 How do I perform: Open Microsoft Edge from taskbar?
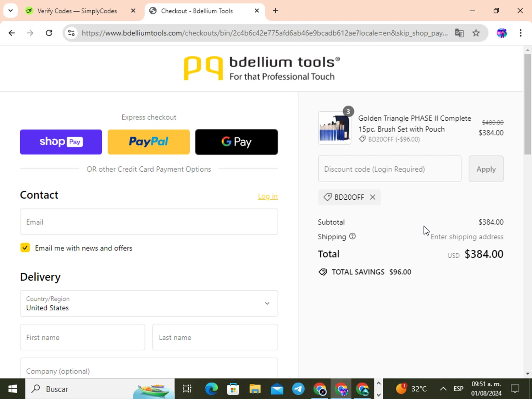coord(212,389)
